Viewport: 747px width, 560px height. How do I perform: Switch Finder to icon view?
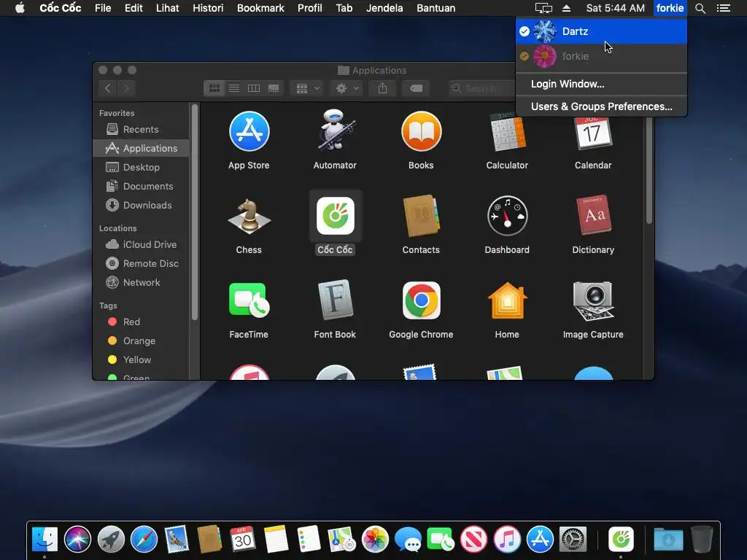coord(214,88)
